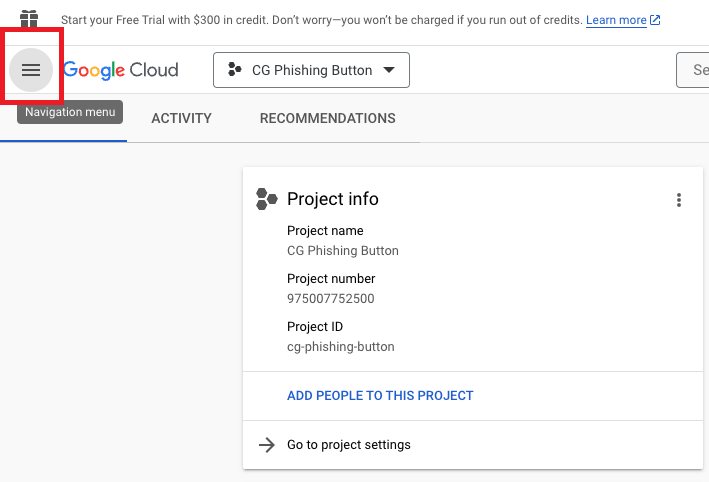Click ADD PEOPLE TO THIS PROJECT
This screenshot has width=709, height=482.
pos(380,396)
